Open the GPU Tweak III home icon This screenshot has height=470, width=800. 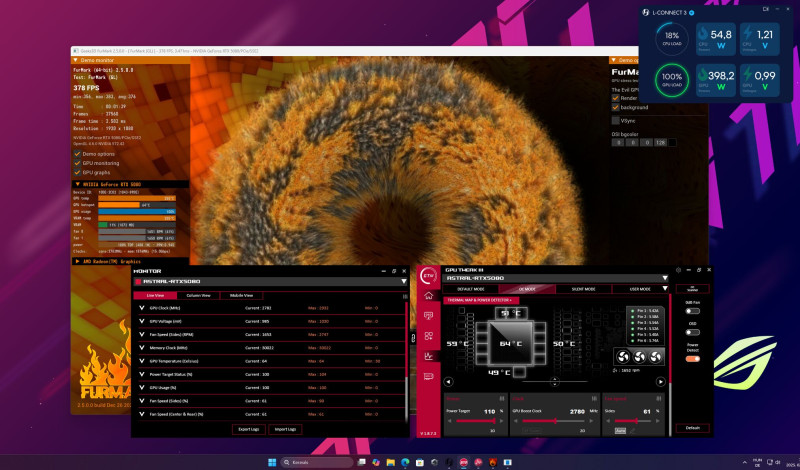pyautogui.click(x=428, y=295)
